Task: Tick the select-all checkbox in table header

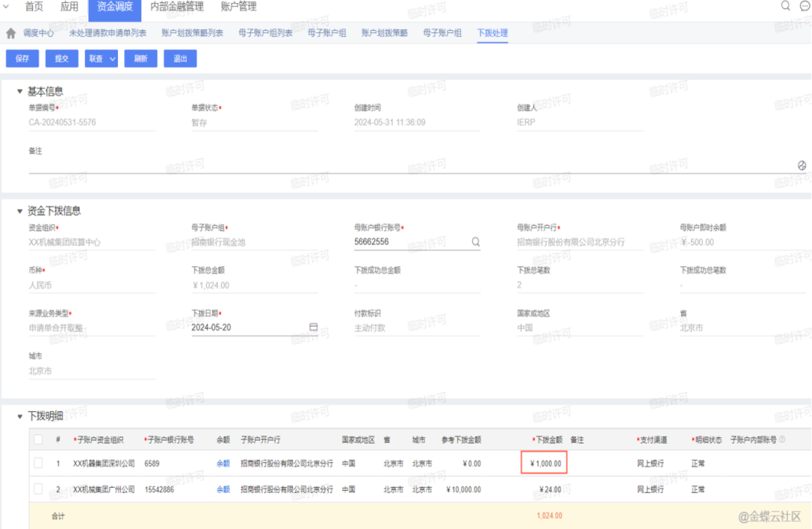Action: (x=38, y=440)
